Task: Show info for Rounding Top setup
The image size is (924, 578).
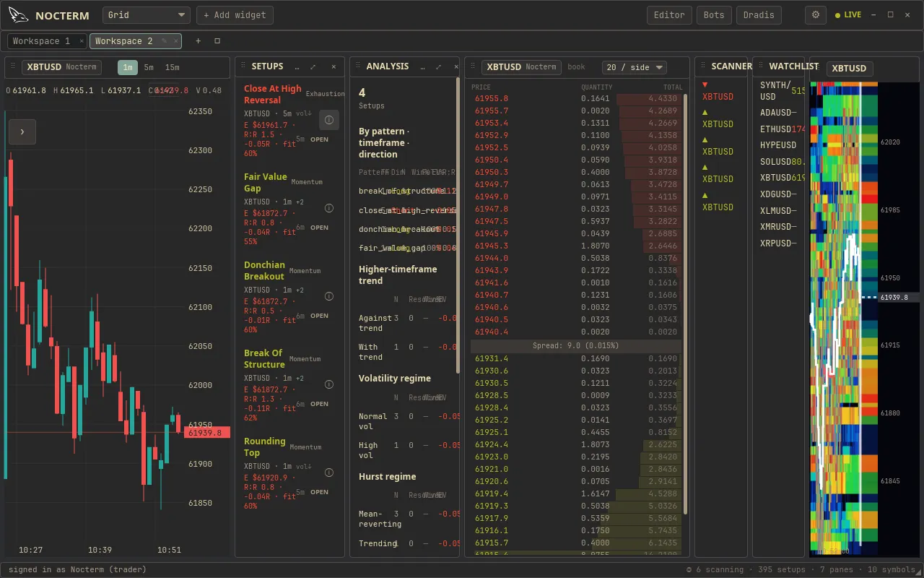Action: click(329, 473)
